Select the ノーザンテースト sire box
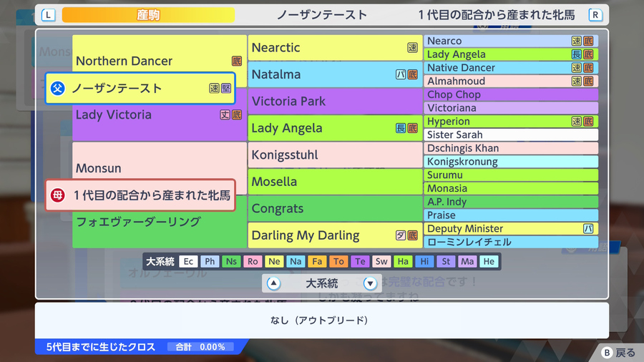644x362 pixels. [140, 88]
